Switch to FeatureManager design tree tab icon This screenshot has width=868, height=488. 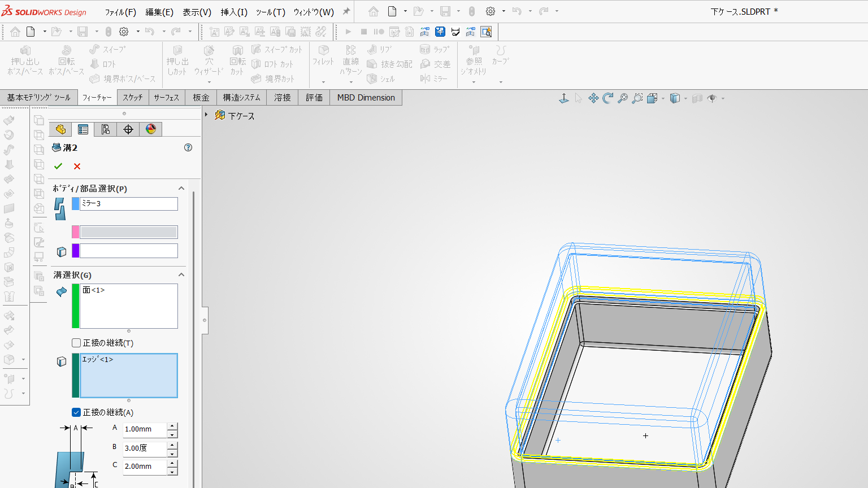click(60, 129)
